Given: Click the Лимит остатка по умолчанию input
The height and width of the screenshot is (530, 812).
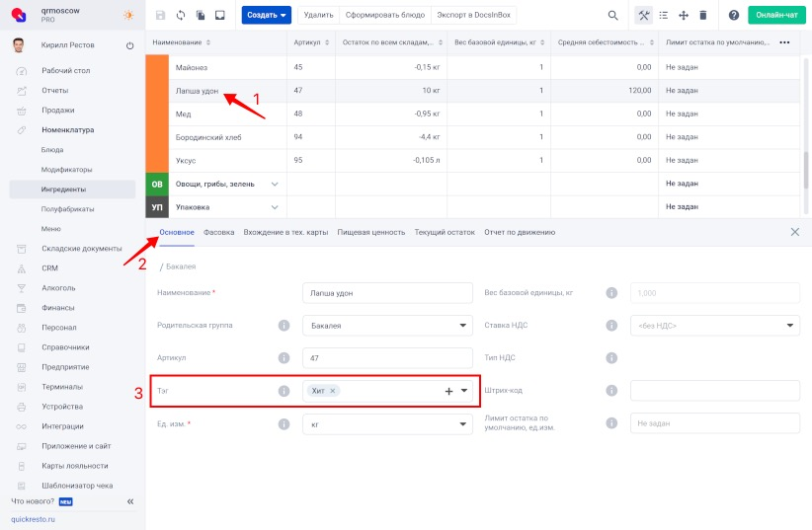Looking at the screenshot, I should 714,423.
